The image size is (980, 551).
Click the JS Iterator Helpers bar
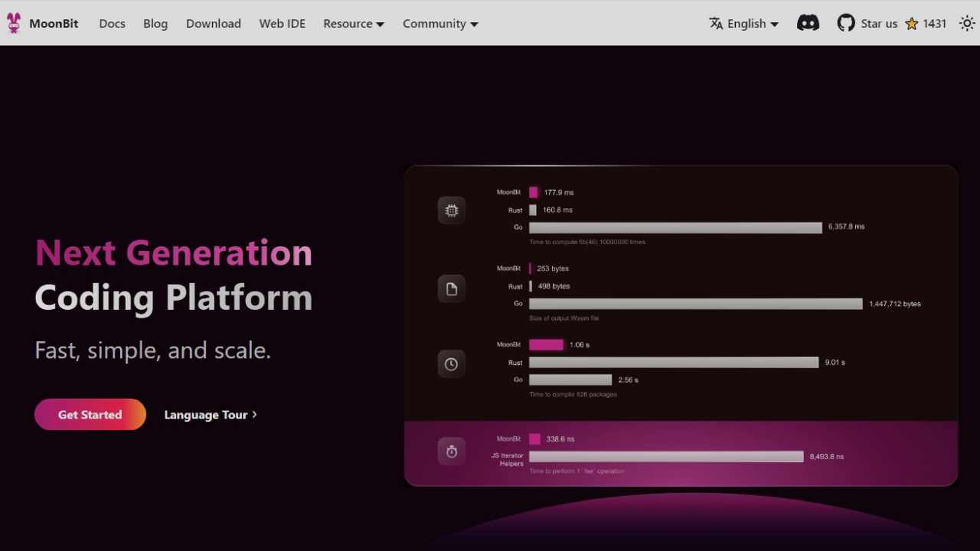click(x=666, y=456)
